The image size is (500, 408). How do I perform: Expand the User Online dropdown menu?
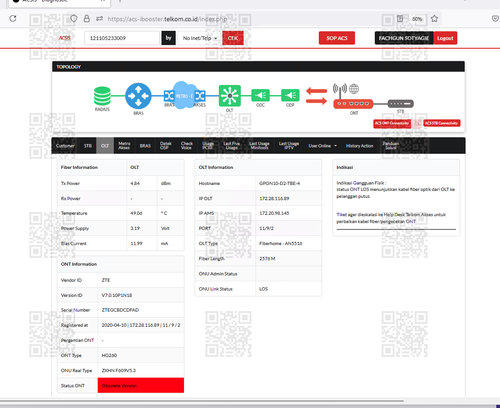323,146
